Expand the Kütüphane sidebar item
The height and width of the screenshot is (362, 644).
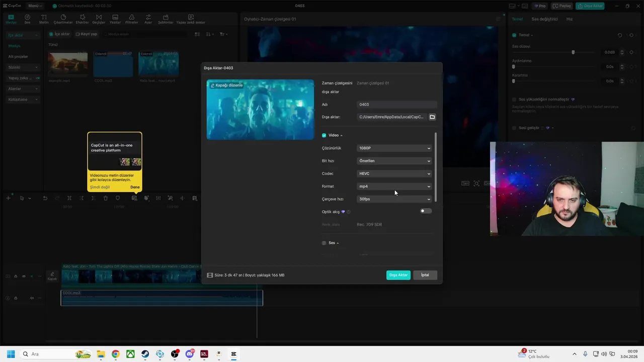click(24, 100)
